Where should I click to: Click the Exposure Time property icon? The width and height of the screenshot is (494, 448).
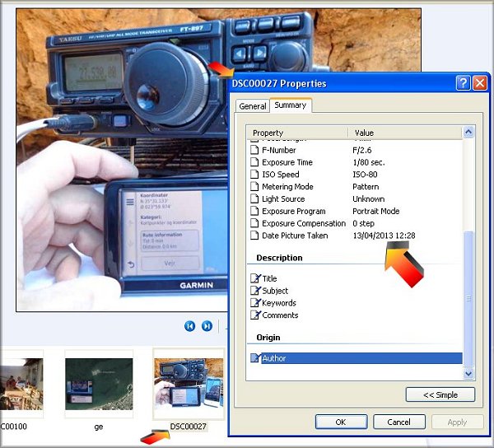254,162
